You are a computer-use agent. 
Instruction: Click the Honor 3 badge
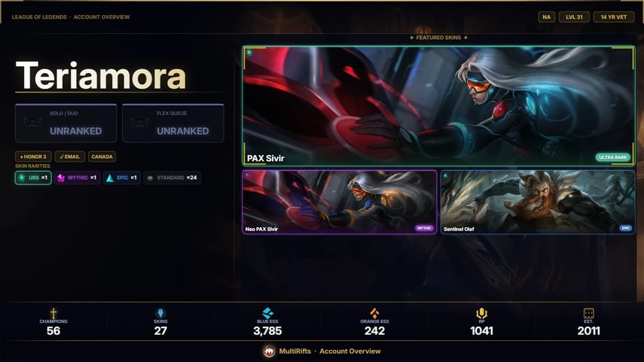(x=33, y=157)
